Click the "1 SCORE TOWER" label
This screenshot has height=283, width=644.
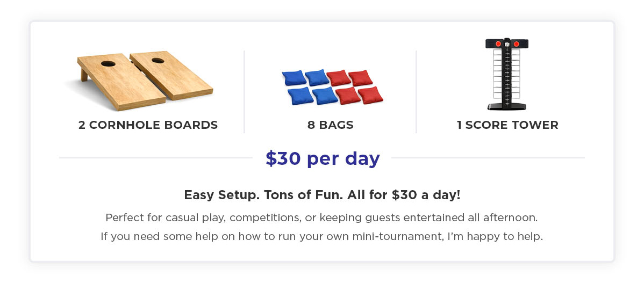507,125
